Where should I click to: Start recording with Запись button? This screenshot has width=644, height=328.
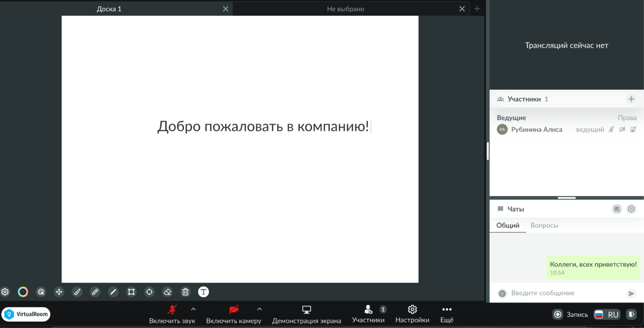(x=570, y=314)
